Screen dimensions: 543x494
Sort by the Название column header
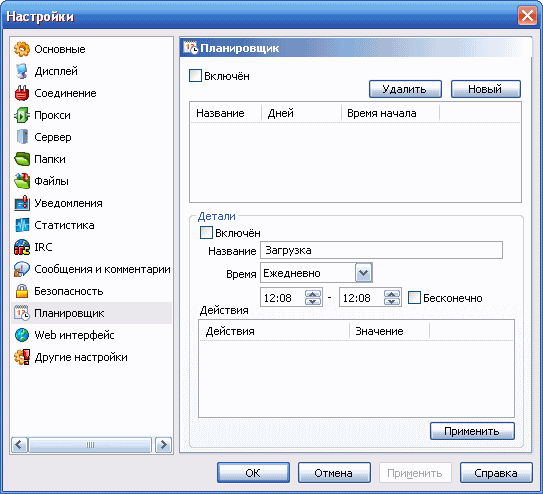226,113
